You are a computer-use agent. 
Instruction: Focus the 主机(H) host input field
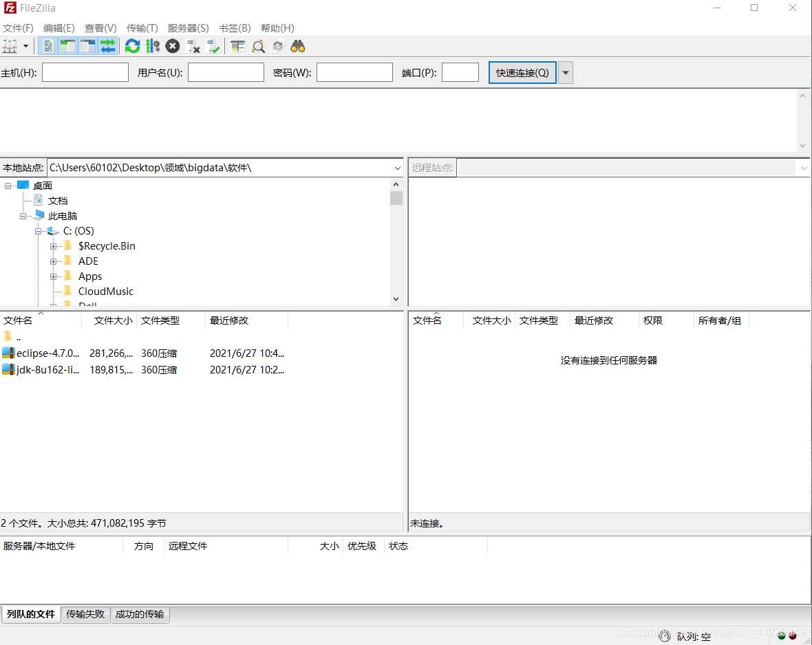click(85, 72)
